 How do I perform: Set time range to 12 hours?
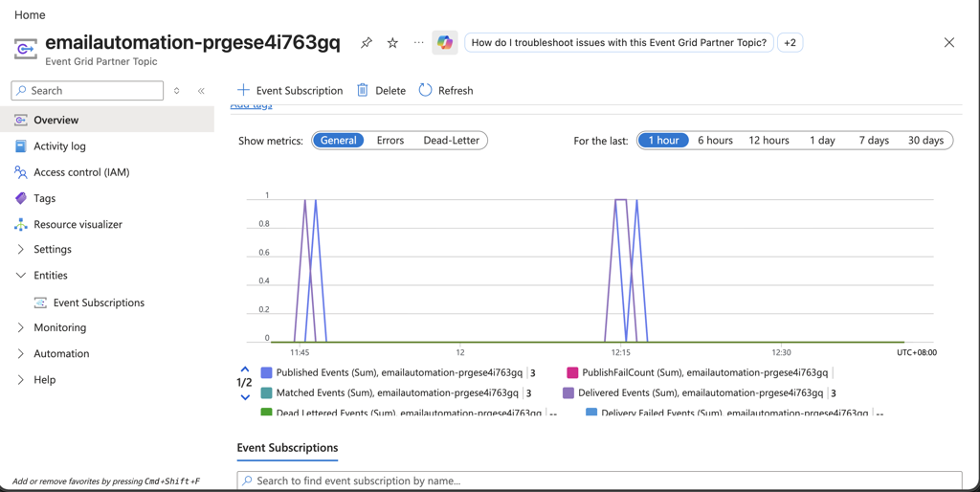coord(768,141)
